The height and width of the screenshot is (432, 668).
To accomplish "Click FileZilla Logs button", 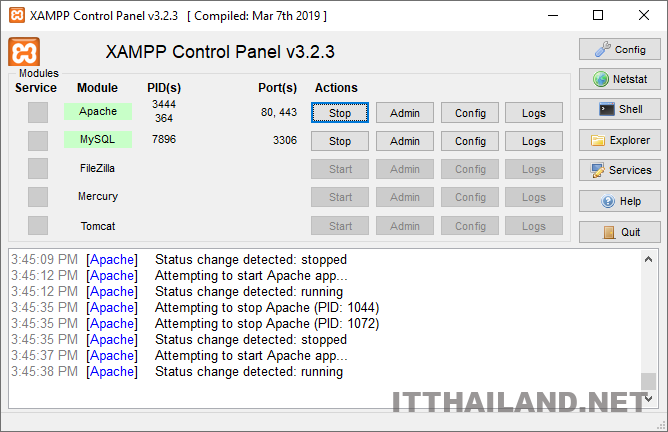I will [534, 169].
